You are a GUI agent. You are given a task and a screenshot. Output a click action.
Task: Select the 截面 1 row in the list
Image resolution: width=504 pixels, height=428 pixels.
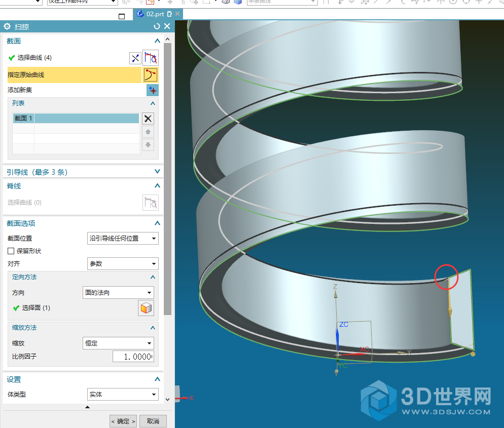76,118
